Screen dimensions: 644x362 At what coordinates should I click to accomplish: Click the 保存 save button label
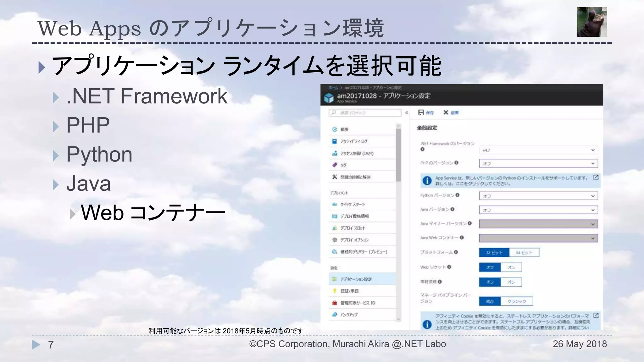430,113
